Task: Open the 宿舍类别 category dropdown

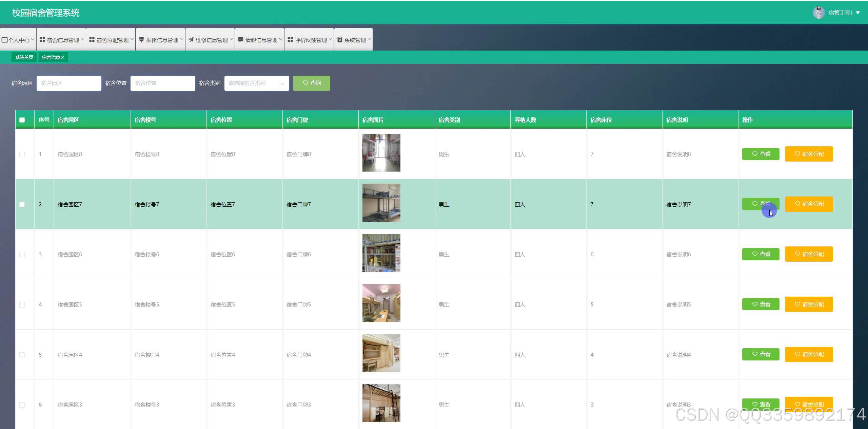Action: click(x=257, y=83)
